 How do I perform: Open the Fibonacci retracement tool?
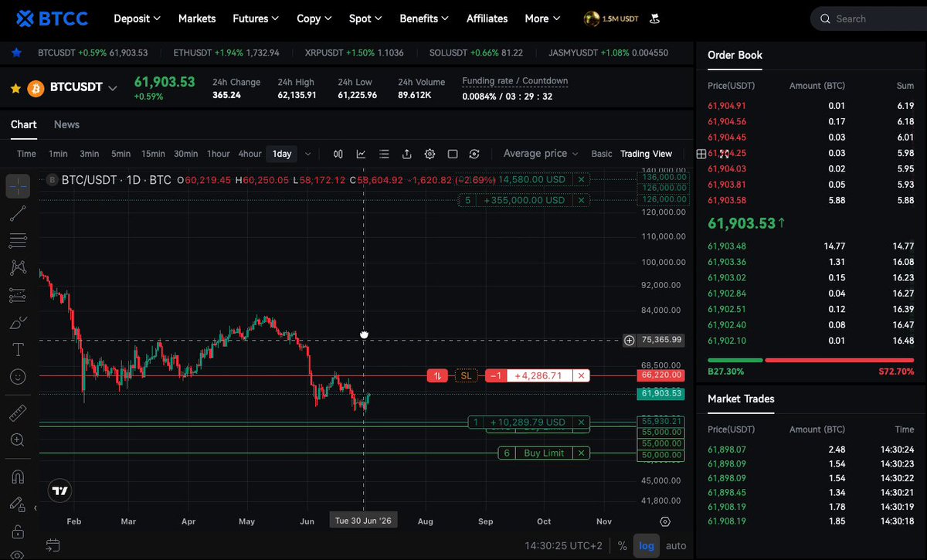(18, 241)
